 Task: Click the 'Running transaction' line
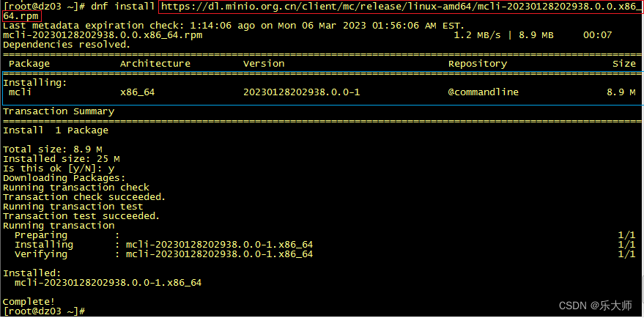59,226
